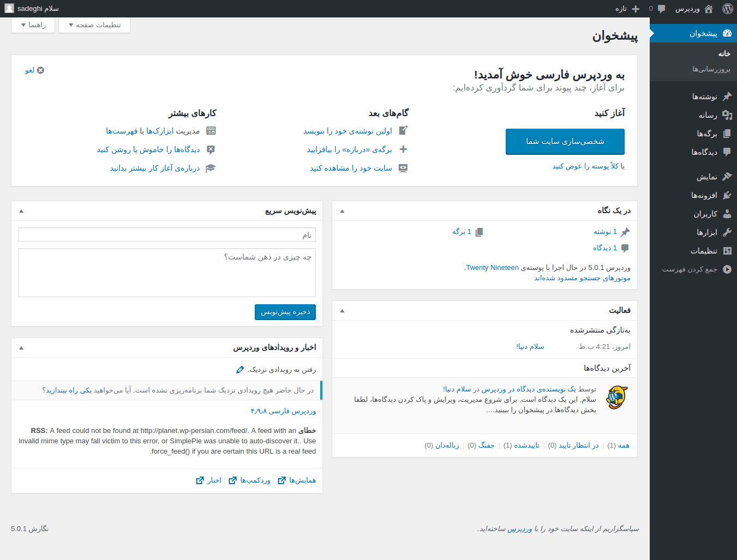This screenshot has height=560, width=737.
Task: Click the sadeghi user avatar
Action: [x=9, y=9]
